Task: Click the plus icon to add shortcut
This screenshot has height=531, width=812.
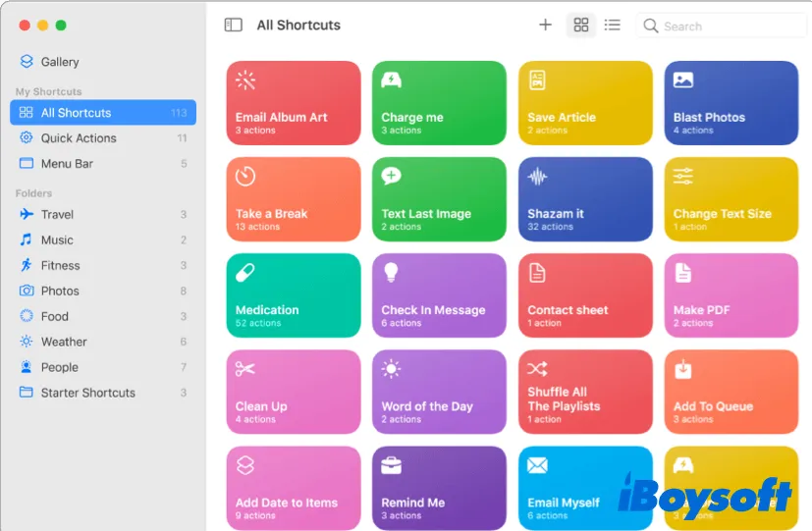Action: click(545, 26)
